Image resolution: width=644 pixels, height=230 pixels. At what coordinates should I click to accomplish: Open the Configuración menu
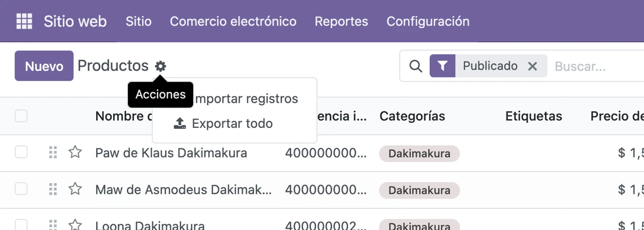(428, 22)
